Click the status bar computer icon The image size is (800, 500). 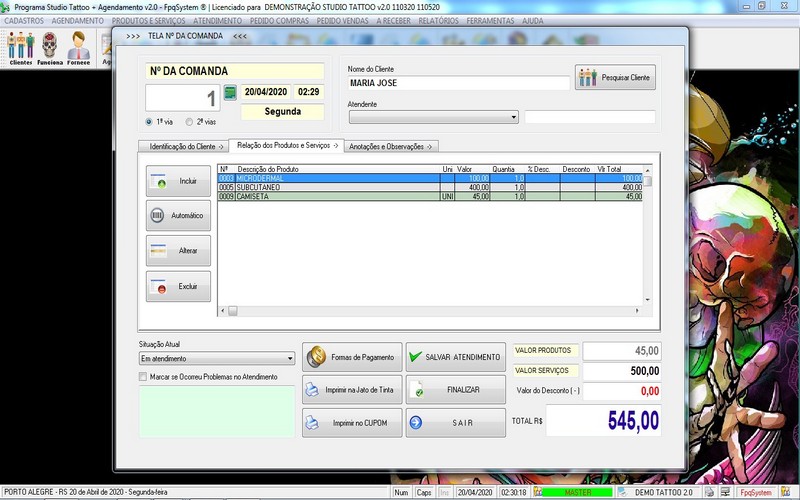click(725, 492)
